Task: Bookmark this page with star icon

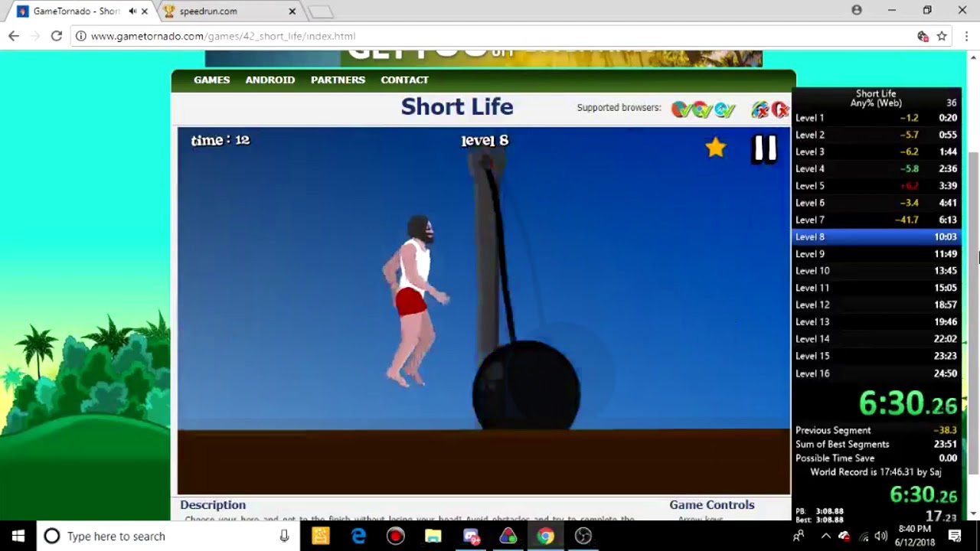Action: [942, 36]
